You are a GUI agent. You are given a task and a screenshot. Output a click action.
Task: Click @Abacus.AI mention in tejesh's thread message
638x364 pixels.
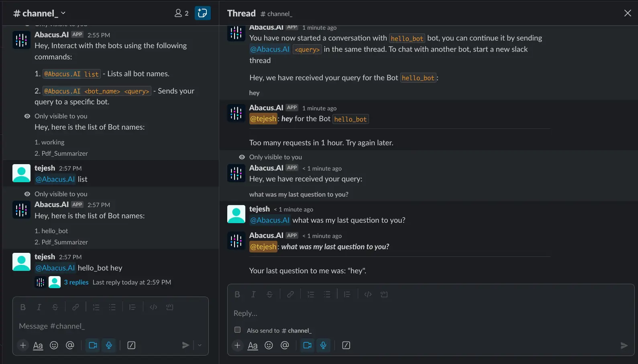pyautogui.click(x=270, y=220)
